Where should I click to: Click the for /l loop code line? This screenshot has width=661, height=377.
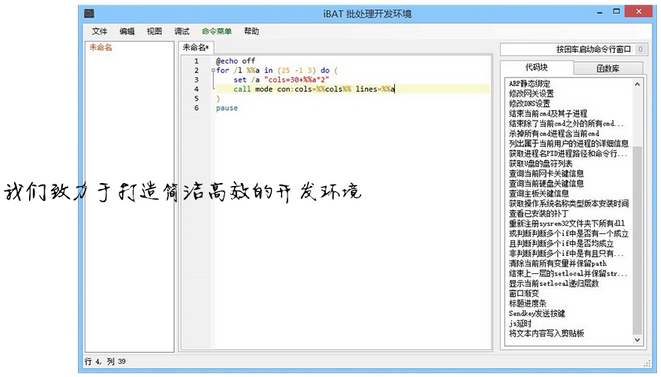[x=277, y=70]
